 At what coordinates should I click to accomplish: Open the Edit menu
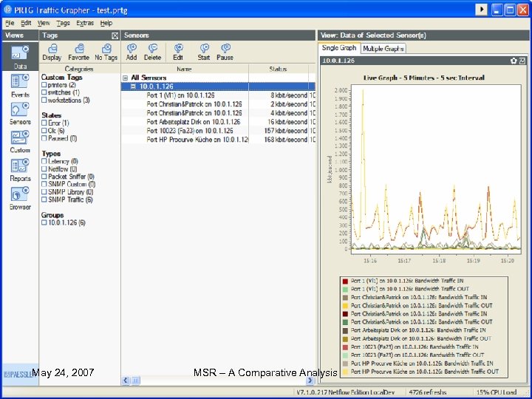(x=26, y=23)
